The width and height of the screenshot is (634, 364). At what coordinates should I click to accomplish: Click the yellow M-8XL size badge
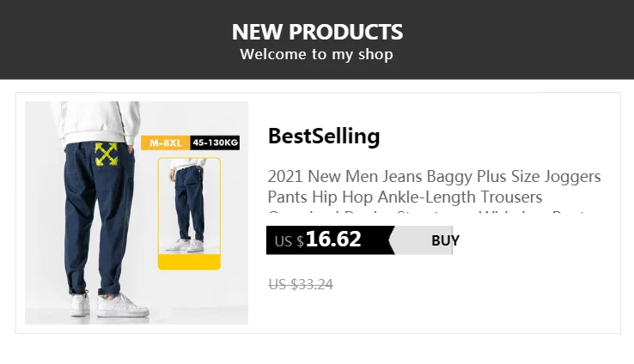166,143
